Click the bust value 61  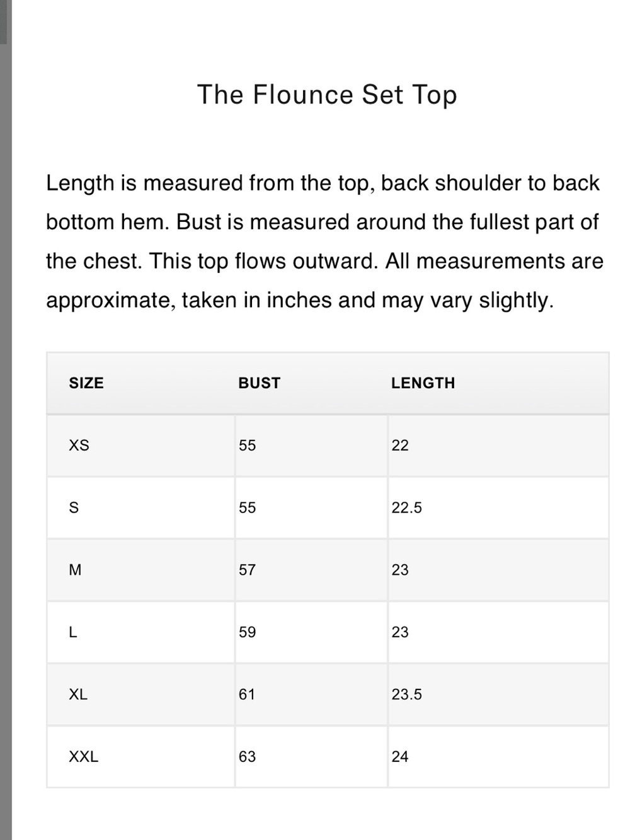click(247, 694)
